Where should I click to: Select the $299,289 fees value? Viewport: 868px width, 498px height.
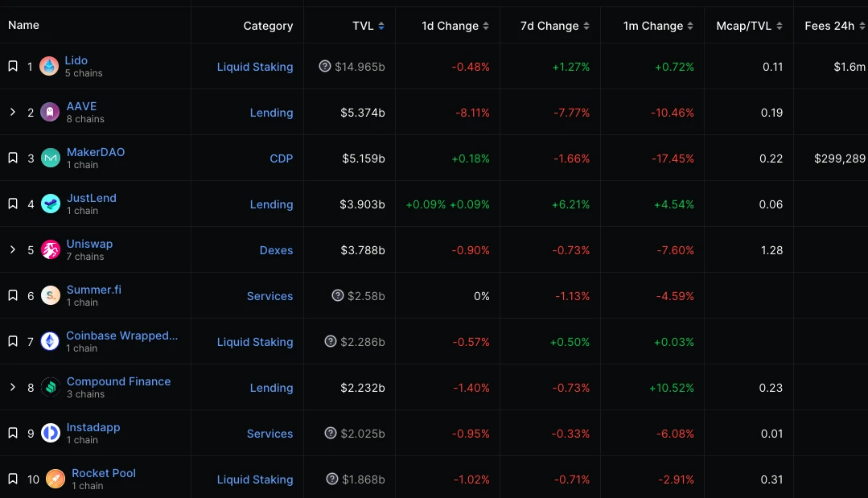839,158
